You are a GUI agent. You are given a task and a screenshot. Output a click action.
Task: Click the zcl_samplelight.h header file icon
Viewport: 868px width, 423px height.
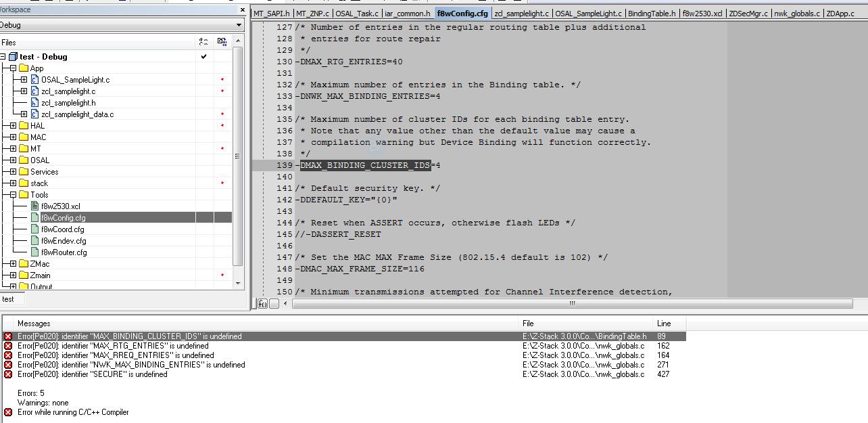click(x=35, y=103)
